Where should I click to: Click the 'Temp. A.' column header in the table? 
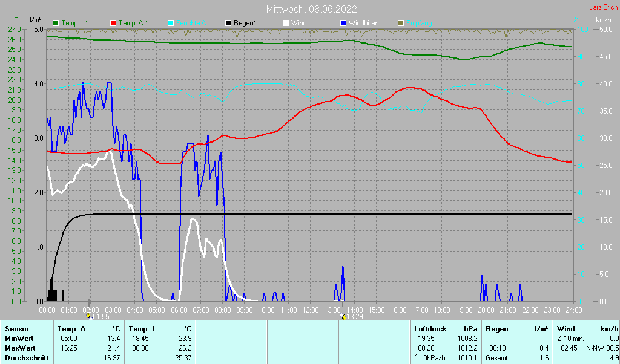click(x=73, y=329)
